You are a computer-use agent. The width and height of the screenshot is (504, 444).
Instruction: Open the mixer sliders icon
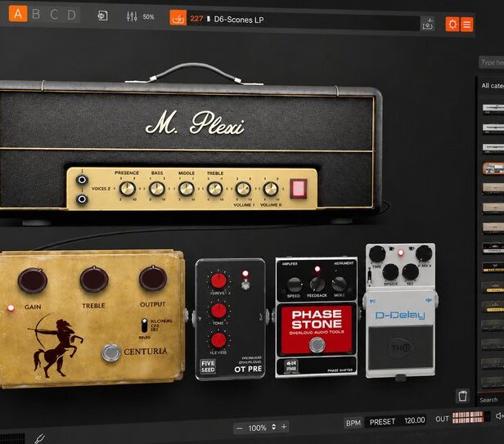132,16
